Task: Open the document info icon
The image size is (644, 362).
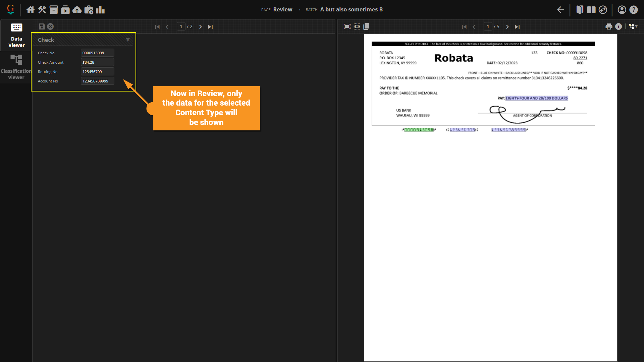Action: coord(619,26)
